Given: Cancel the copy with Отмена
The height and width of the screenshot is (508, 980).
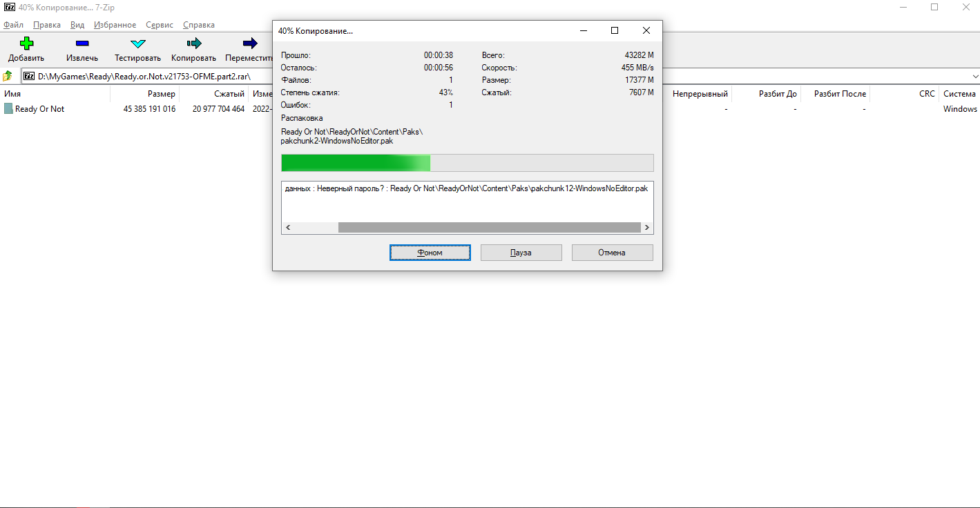Looking at the screenshot, I should point(612,253).
